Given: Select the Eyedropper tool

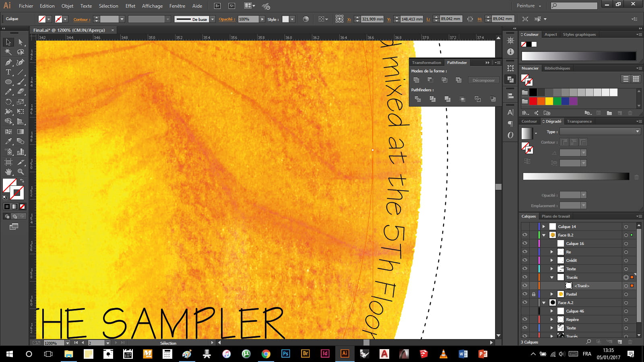Looking at the screenshot, I should (8, 141).
